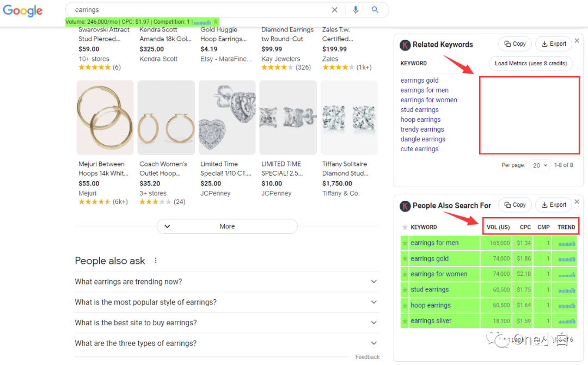Click the blue search magnifier icon
This screenshot has height=365, width=588.
pyautogui.click(x=375, y=10)
